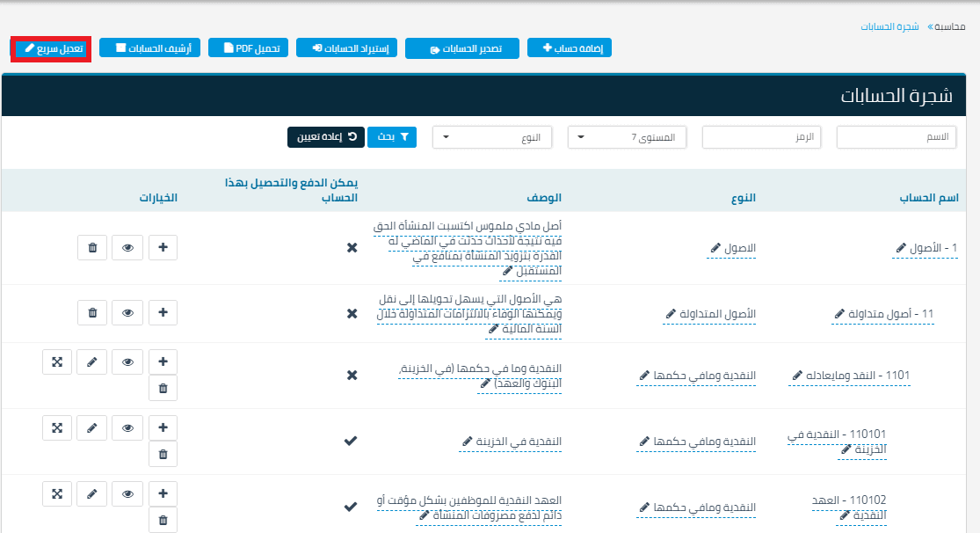Screen dimensions: 980x533
Task: Click the بحث filter search button
Action: click(392, 137)
